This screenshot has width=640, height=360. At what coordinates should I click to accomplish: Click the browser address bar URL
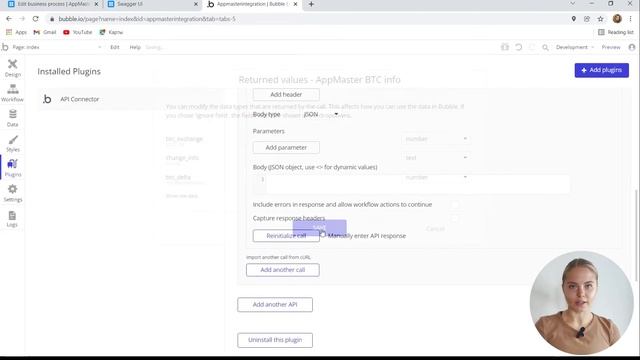pos(147,19)
